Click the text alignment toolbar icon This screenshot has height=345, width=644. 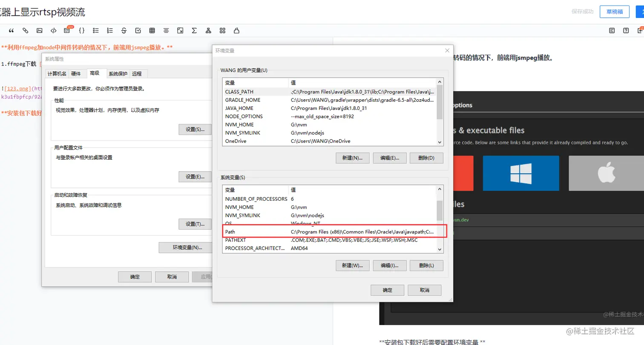tap(166, 31)
